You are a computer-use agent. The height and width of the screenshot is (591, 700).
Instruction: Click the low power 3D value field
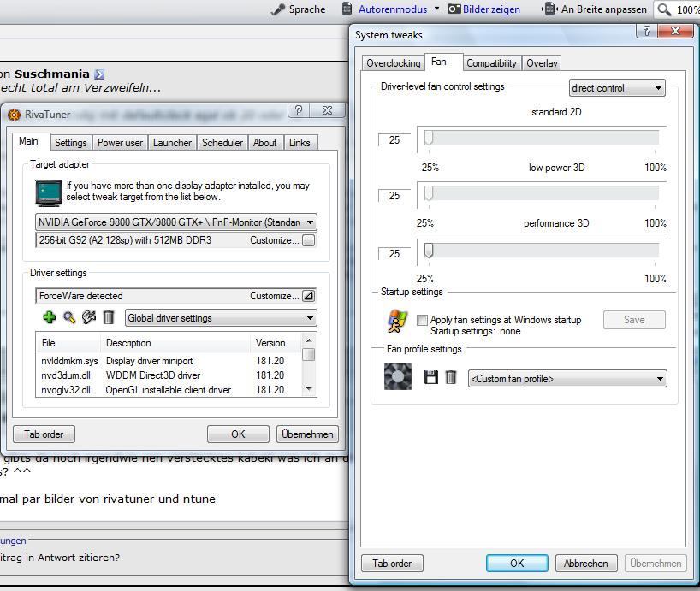coord(394,195)
